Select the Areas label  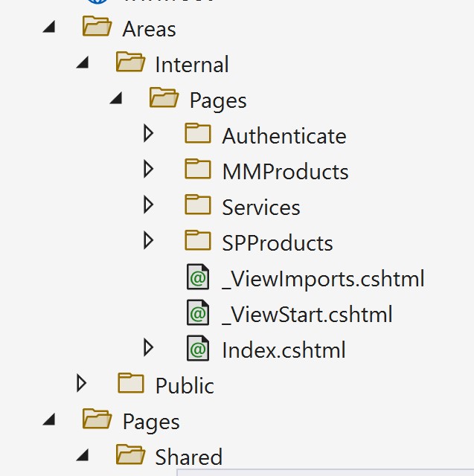(x=149, y=29)
